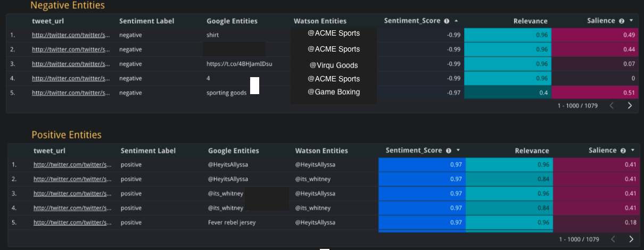Click sort arrow beside positive Sentiment_Score header
Screen dimensions: 644x250
pos(458,151)
